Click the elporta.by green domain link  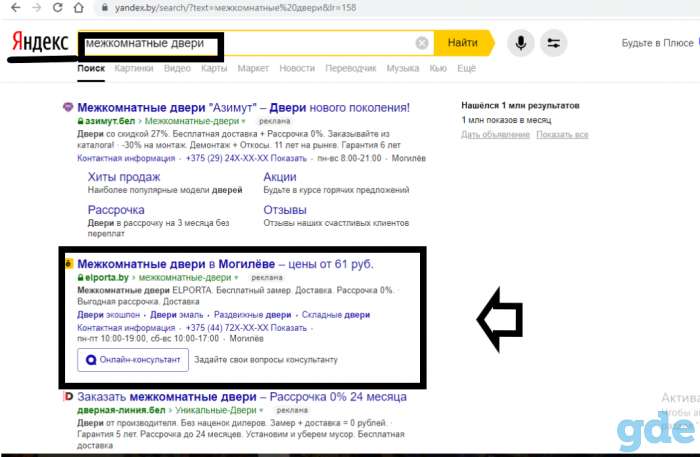(107, 278)
